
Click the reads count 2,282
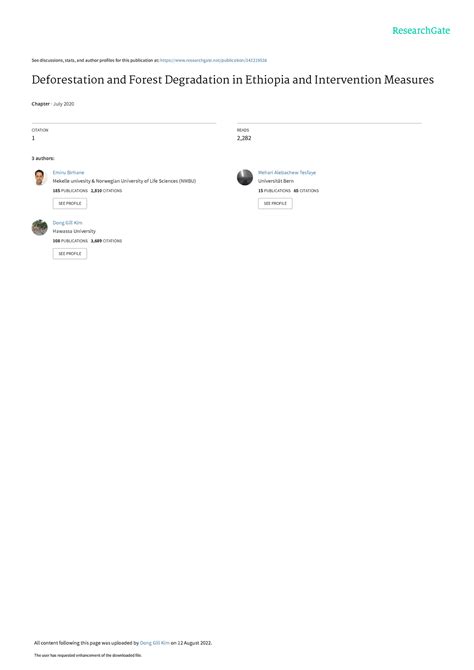point(244,138)
